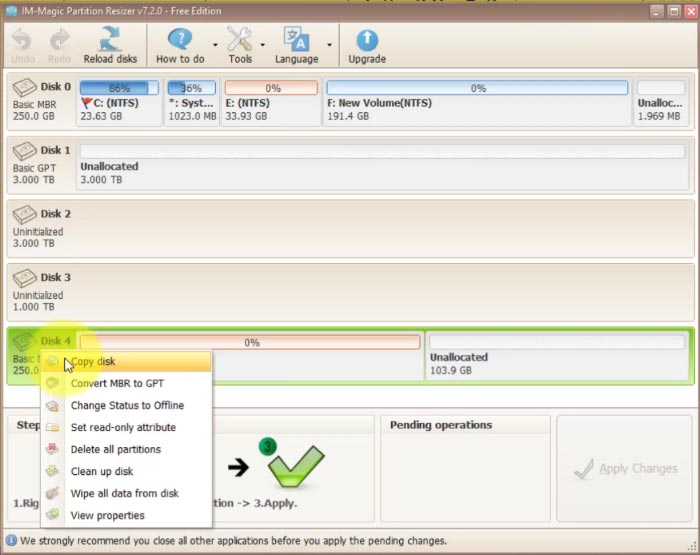Choose View properties
700x555 pixels.
(x=126, y=515)
